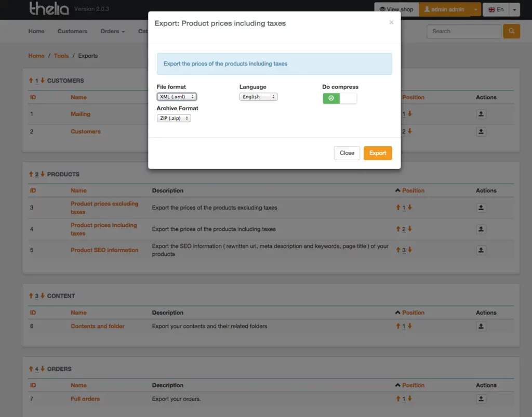Click the export icon for Mailing row
The height and width of the screenshot is (417, 532).
[x=481, y=114]
